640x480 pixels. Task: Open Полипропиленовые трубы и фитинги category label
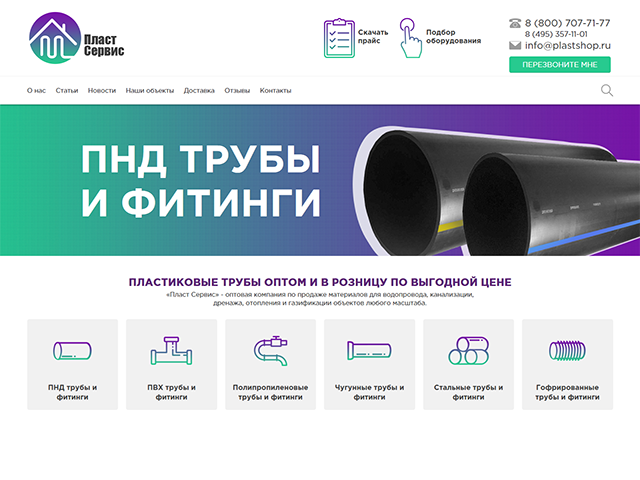pos(270,392)
